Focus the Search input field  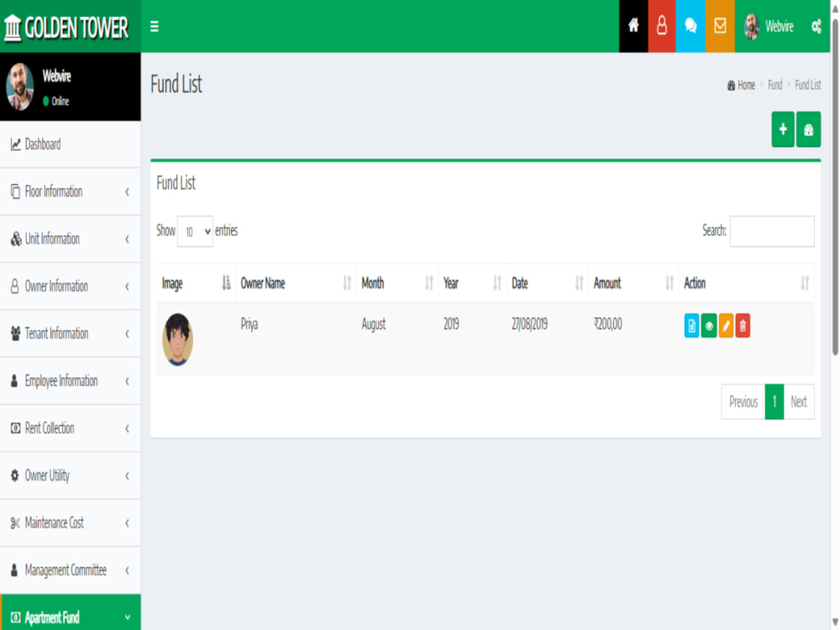[x=772, y=232]
